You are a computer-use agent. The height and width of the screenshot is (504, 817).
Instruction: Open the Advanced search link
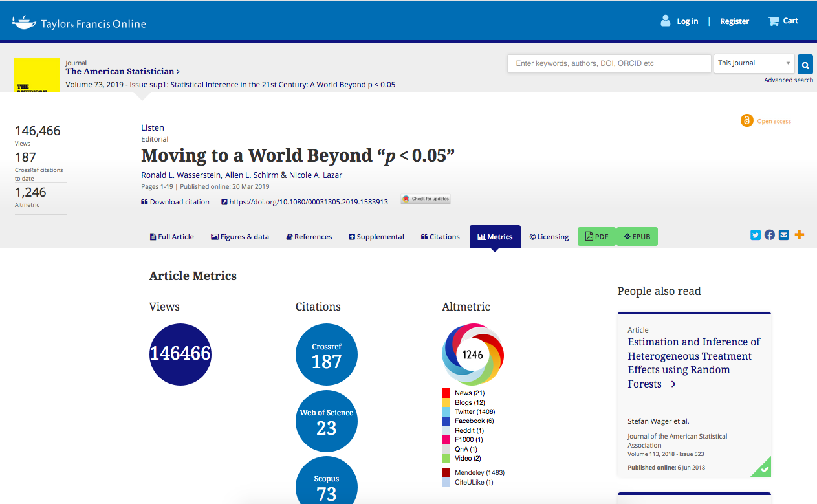click(x=788, y=80)
